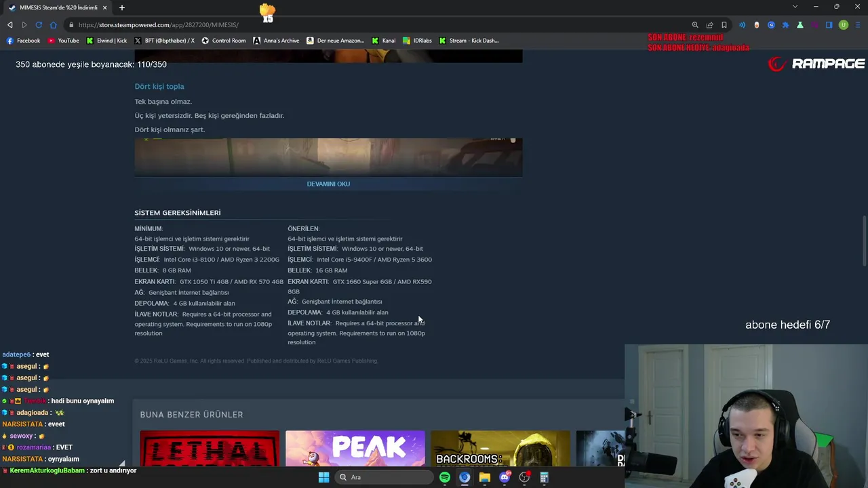Click the 16 GB RAM memory value
The image size is (868, 488).
331,270
